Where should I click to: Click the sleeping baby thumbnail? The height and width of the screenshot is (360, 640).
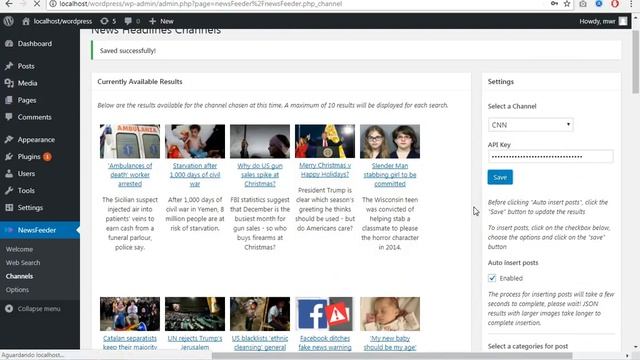tap(390, 314)
